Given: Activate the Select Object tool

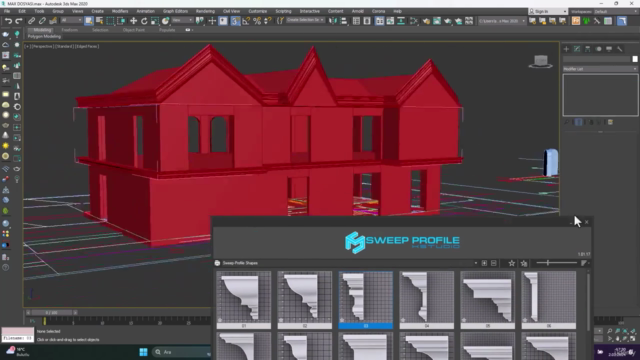Looking at the screenshot, I should (x=89, y=21).
